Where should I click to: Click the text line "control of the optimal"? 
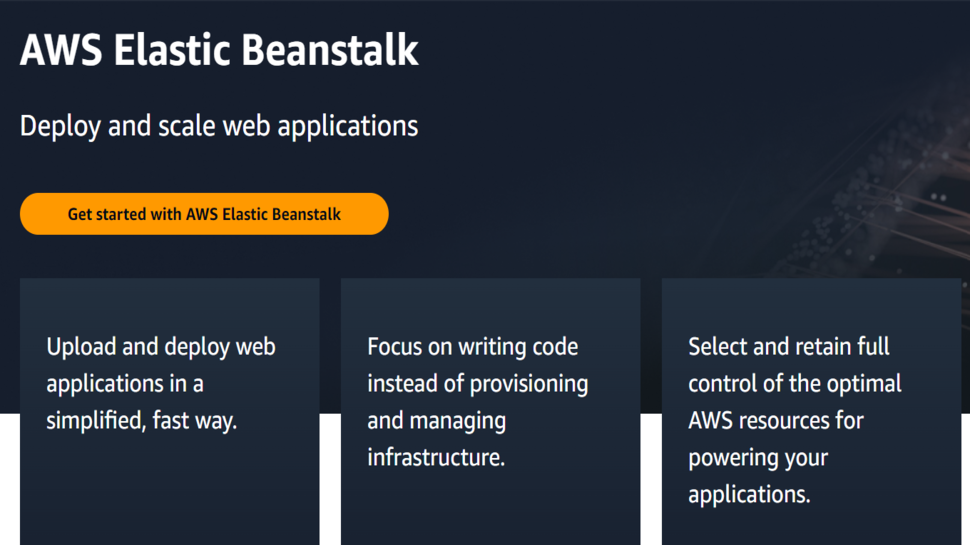[x=794, y=384]
